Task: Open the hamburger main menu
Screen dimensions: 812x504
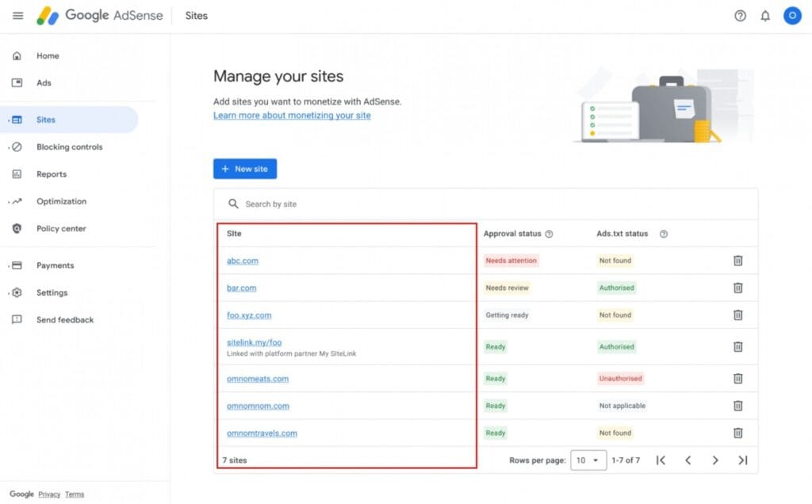Action: point(17,16)
